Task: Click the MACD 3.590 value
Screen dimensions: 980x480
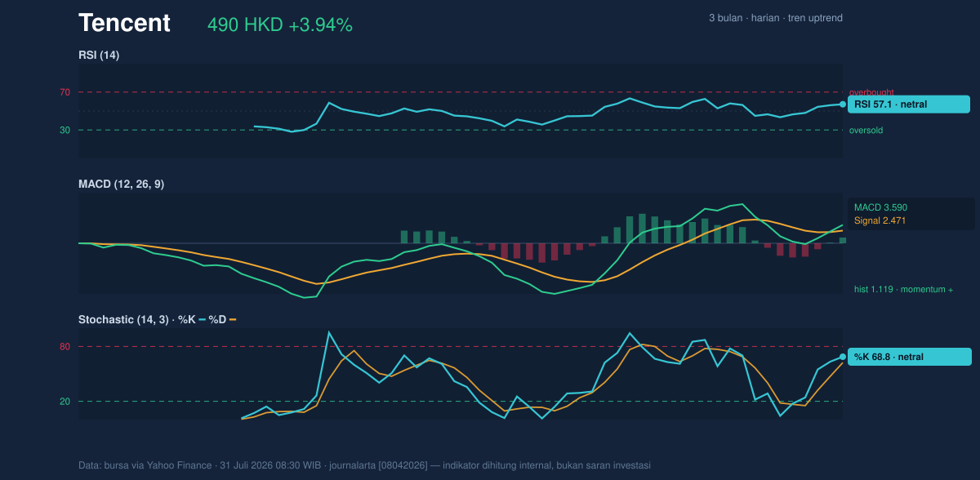Action: (881, 207)
